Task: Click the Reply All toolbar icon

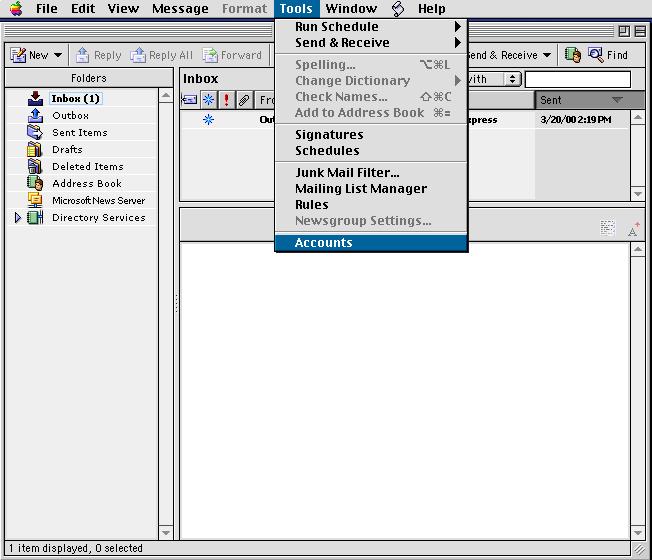Action: [138, 55]
